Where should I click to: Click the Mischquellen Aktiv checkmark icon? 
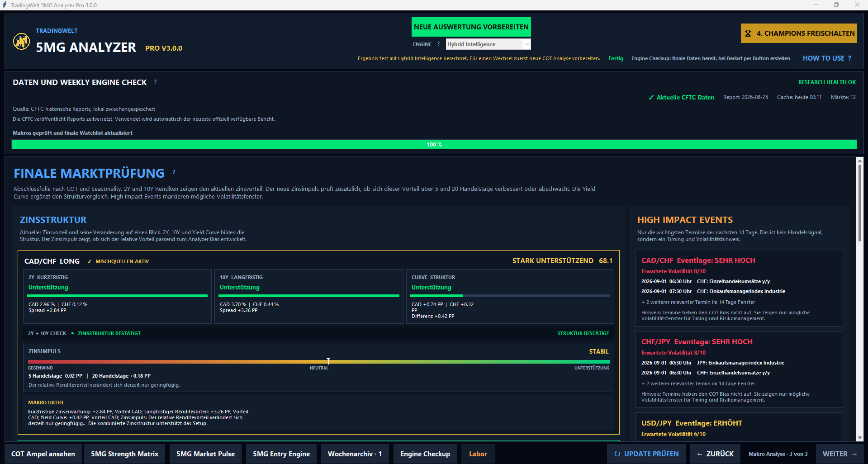click(x=90, y=261)
